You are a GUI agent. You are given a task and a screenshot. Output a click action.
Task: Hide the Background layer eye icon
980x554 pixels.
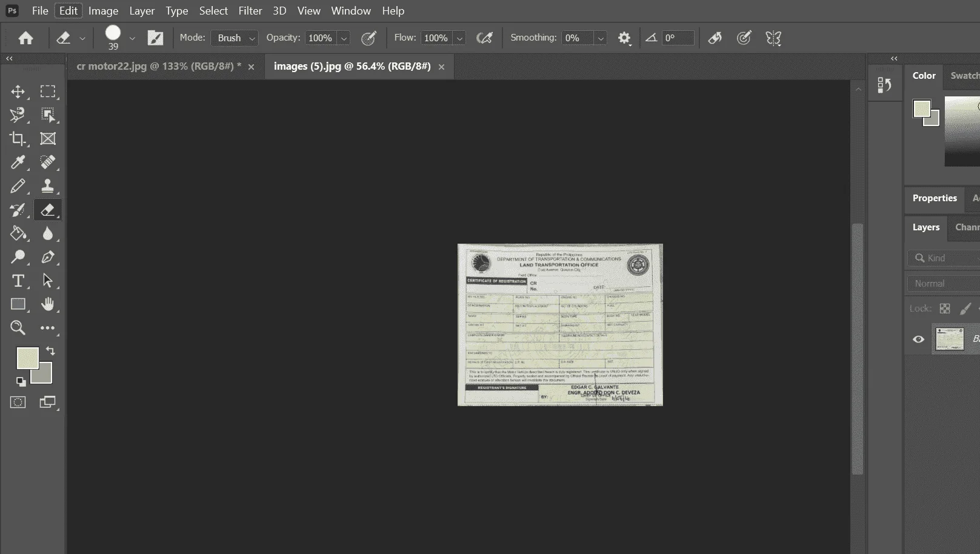click(x=918, y=339)
